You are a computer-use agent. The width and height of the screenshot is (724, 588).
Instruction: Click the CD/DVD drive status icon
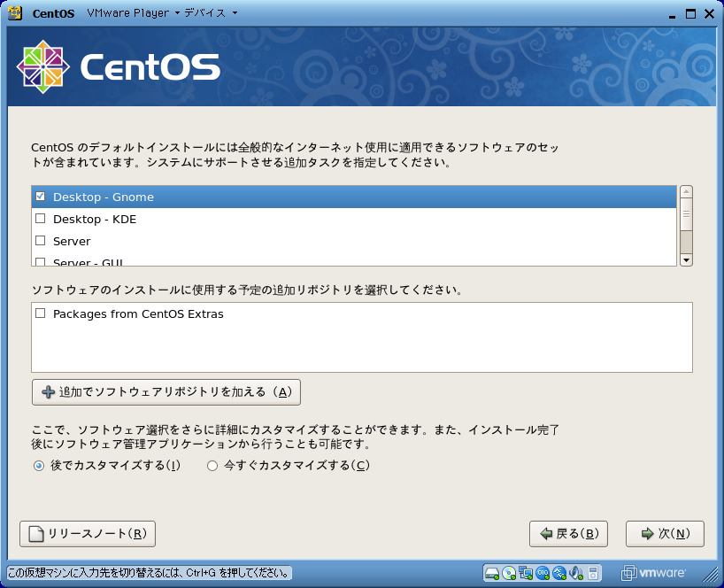tap(509, 573)
